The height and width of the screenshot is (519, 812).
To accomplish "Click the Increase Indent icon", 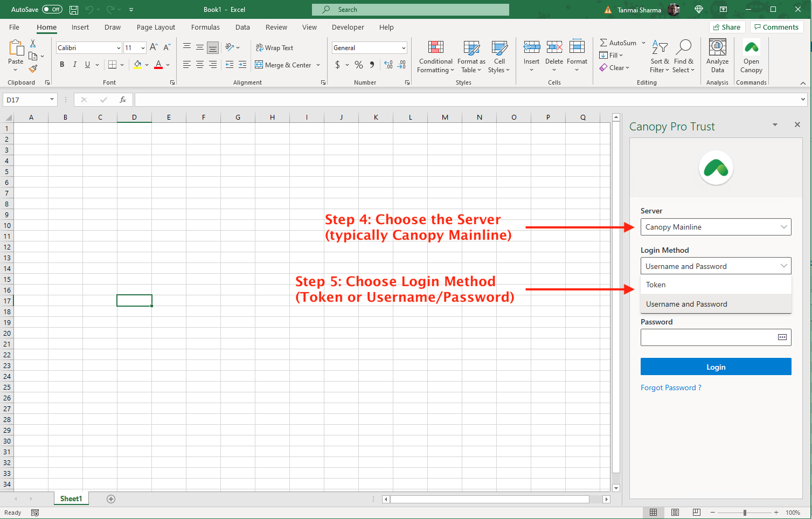I will [242, 65].
